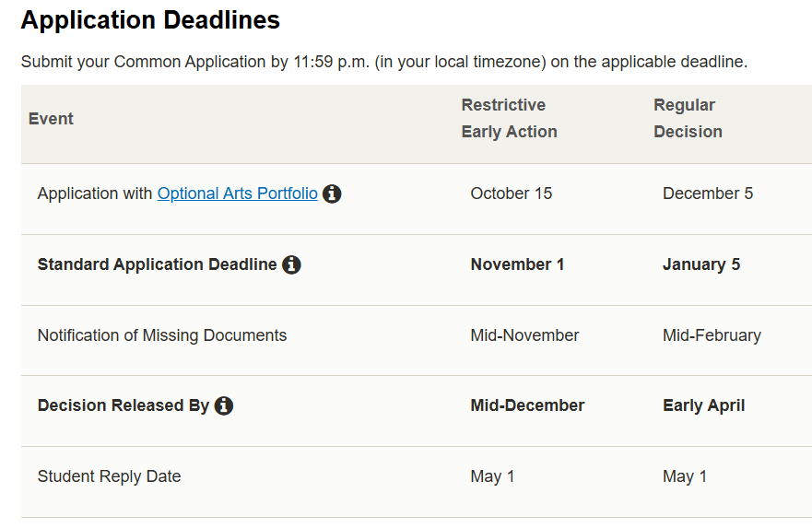The height and width of the screenshot is (528, 812).
Task: Click the Standard Application Deadline row label
Action: pos(157,264)
